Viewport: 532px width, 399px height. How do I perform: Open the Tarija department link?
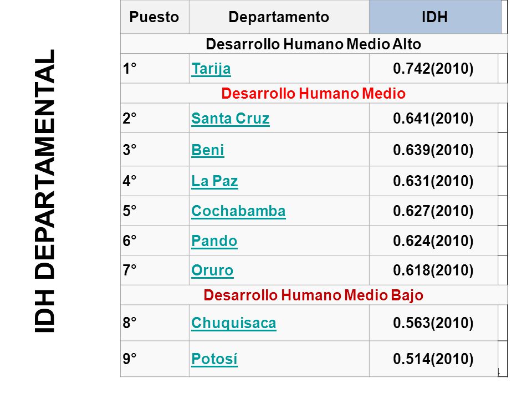click(x=211, y=69)
